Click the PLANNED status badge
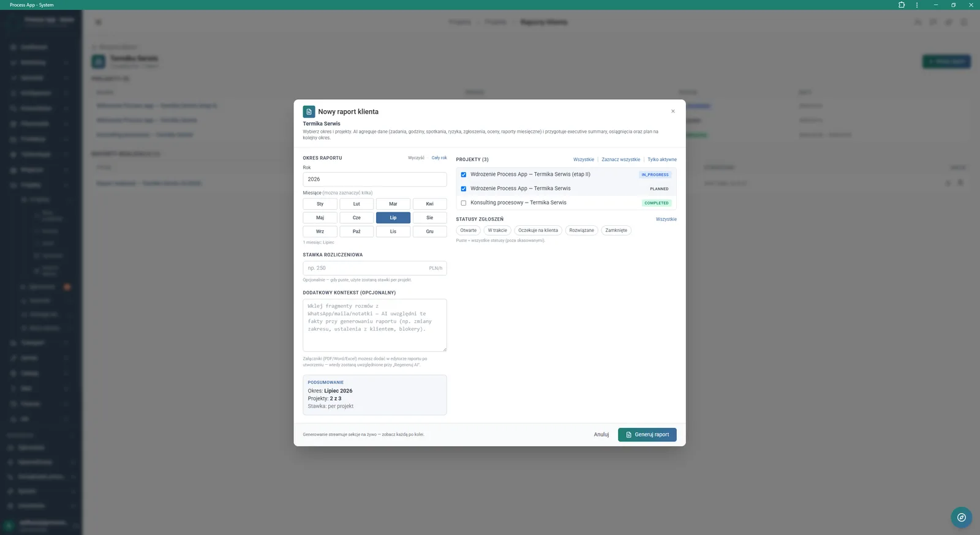The image size is (980, 535). click(x=659, y=189)
